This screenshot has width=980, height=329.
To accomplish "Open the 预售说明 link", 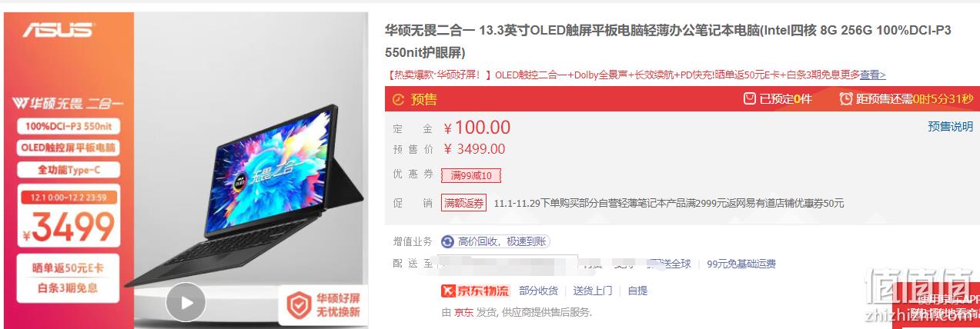I will tap(950, 127).
